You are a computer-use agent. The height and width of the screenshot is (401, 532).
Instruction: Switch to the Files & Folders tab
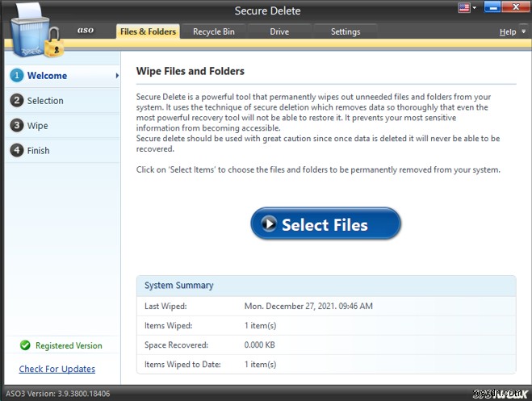pos(148,31)
